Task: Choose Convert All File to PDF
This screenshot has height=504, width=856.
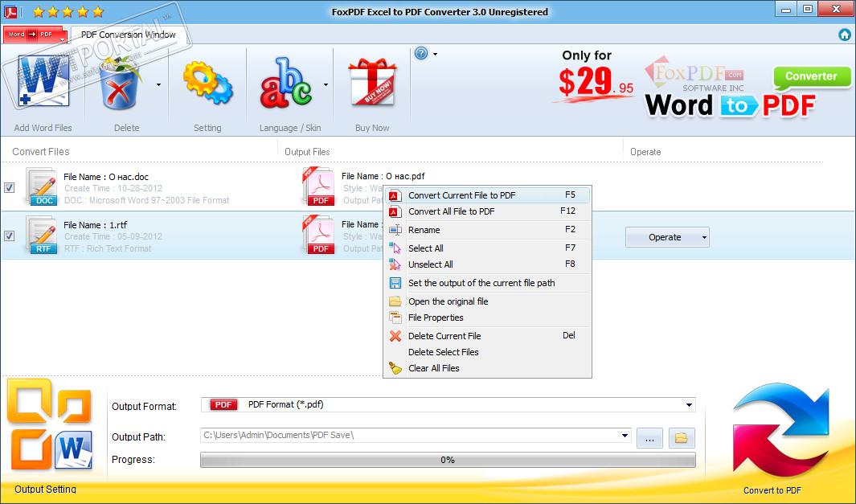Action: (487, 211)
